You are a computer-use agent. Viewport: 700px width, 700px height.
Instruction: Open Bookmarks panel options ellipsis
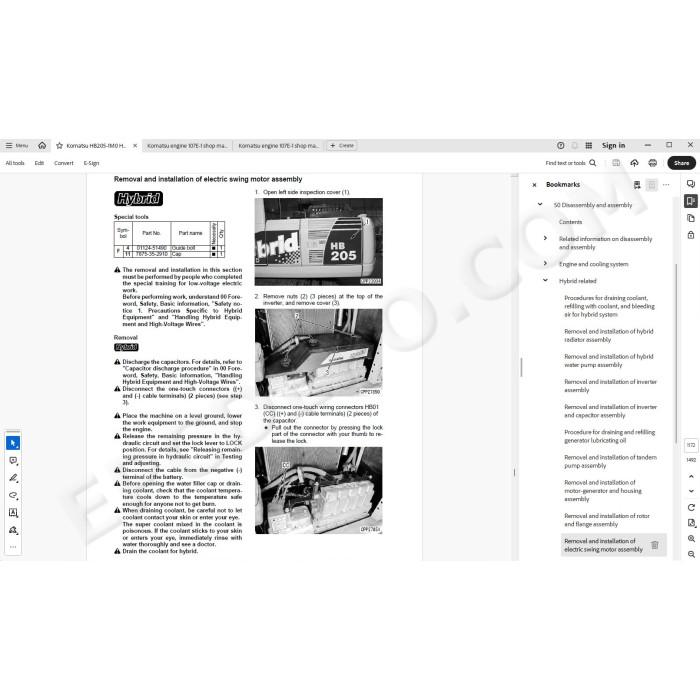(666, 185)
